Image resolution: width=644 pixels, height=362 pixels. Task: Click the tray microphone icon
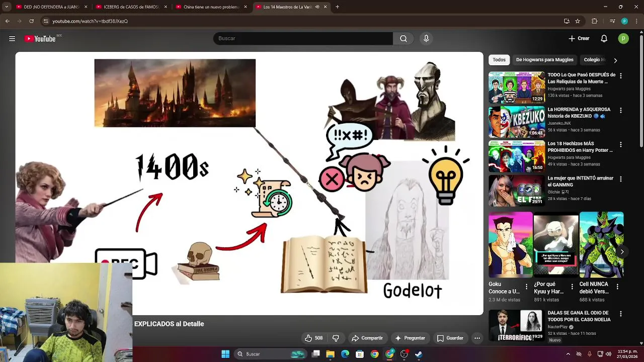(x=590, y=354)
